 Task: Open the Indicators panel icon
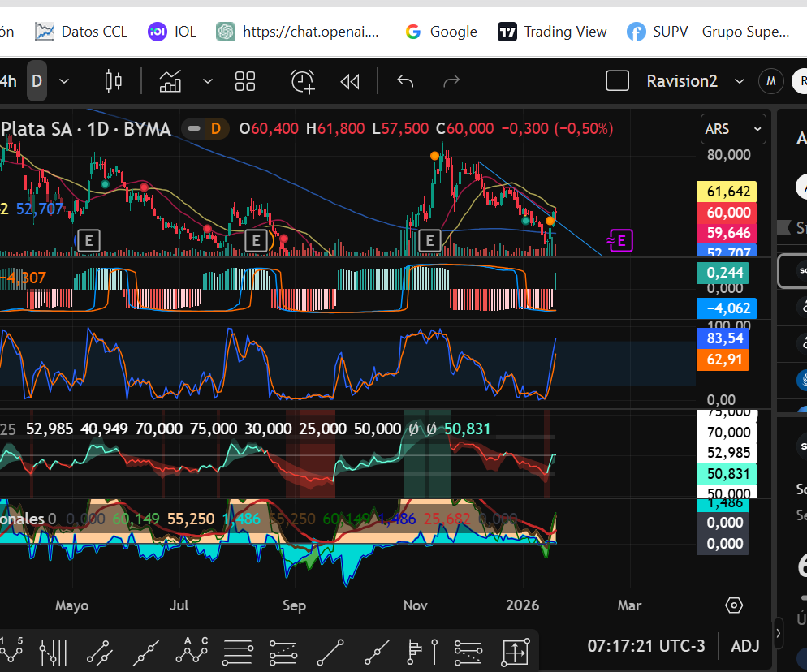tap(170, 81)
